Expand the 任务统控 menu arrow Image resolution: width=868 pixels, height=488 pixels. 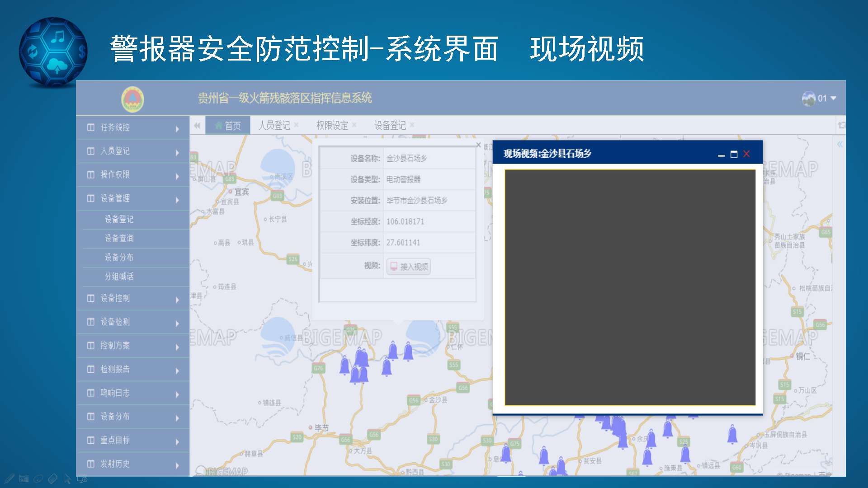[x=177, y=129]
